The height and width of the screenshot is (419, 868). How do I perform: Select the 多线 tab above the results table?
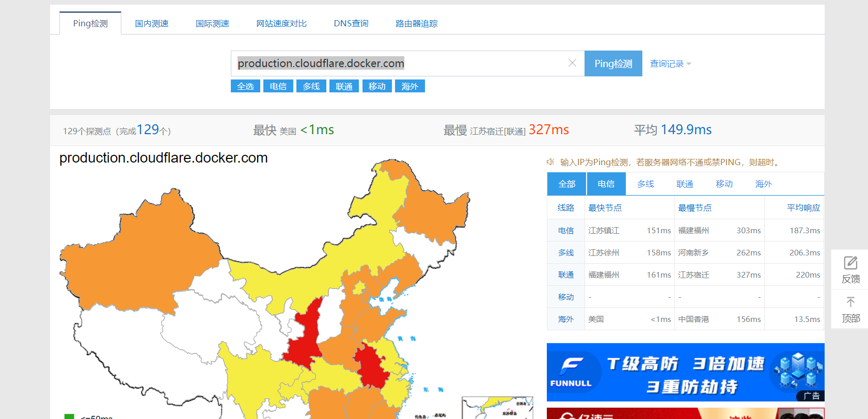click(x=645, y=184)
